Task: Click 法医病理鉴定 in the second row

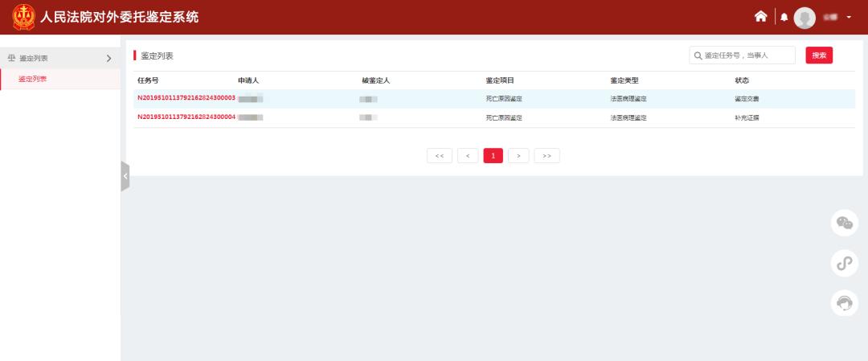Action: click(628, 118)
